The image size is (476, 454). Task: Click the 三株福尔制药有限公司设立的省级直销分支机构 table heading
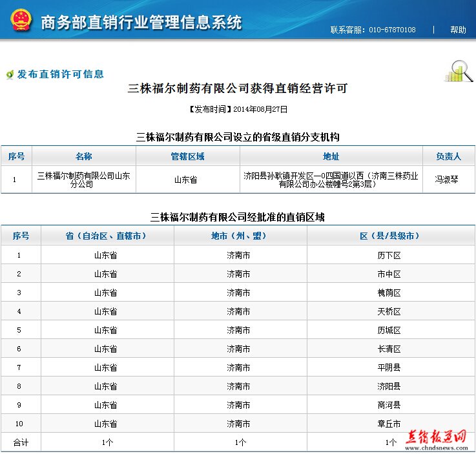238,137
